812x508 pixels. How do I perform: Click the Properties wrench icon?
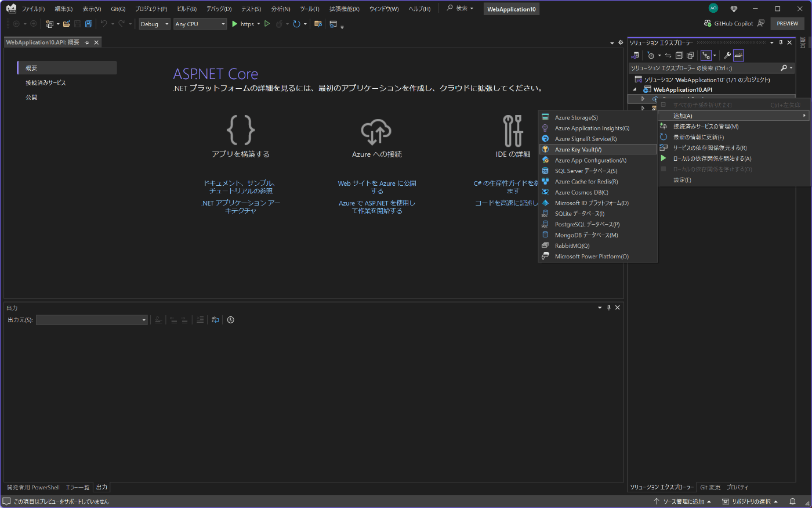tap(727, 55)
